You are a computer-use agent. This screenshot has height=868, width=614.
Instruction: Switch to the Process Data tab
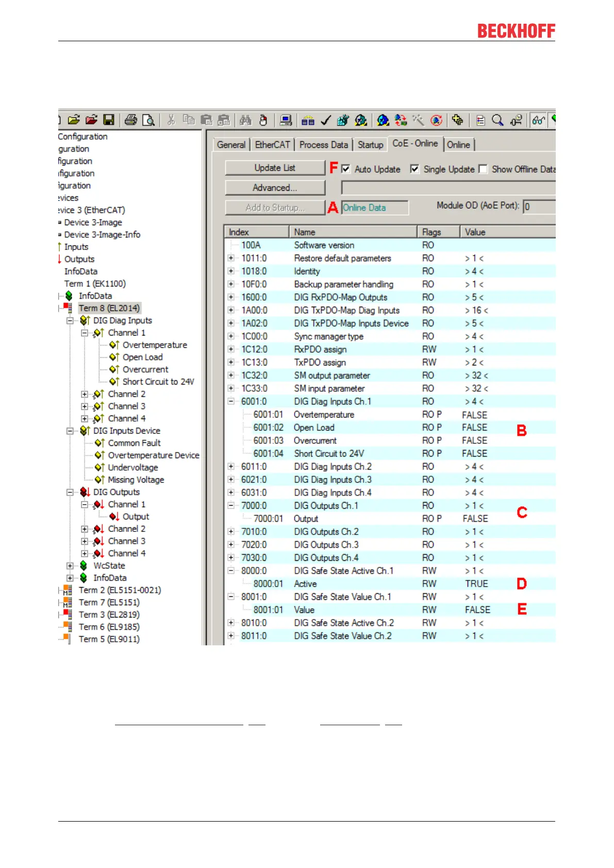coord(324,145)
